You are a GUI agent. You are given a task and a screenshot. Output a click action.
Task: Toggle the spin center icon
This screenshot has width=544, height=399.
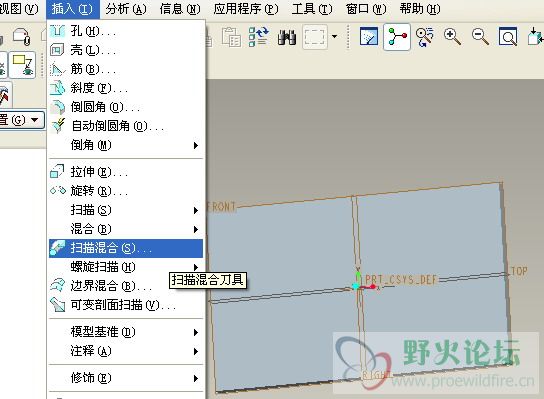[x=397, y=37]
